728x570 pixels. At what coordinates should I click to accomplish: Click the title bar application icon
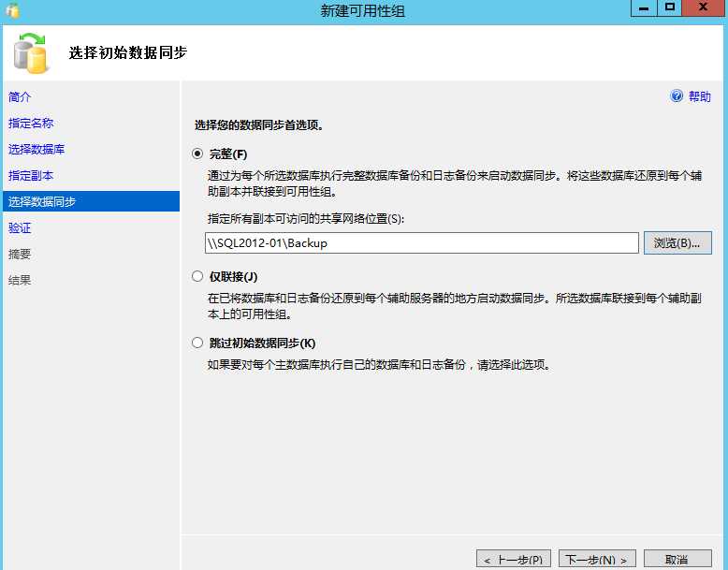click(x=12, y=9)
